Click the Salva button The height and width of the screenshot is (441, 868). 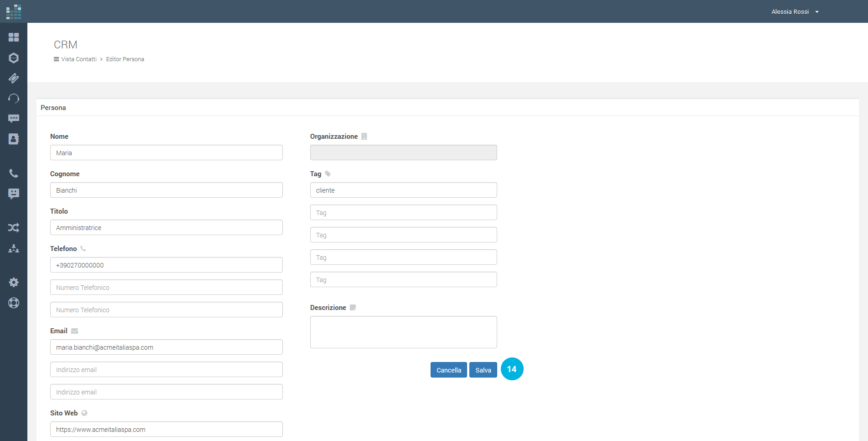[483, 370]
